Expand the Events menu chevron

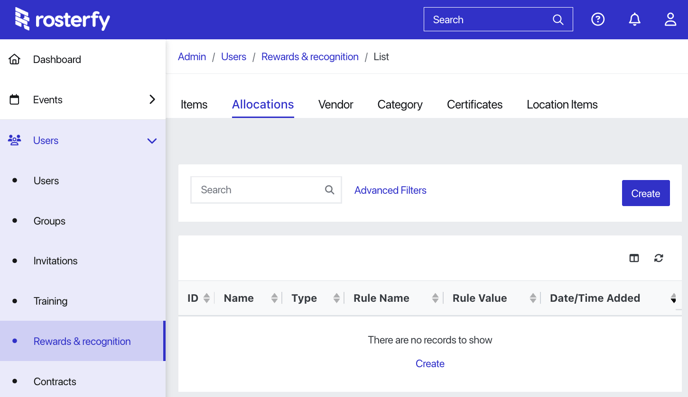(152, 100)
